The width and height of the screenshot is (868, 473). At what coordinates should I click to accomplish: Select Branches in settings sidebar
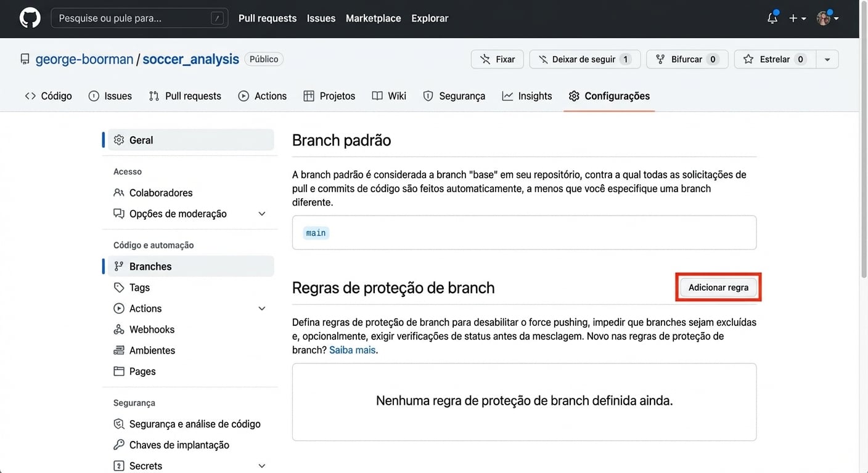[x=191, y=266]
